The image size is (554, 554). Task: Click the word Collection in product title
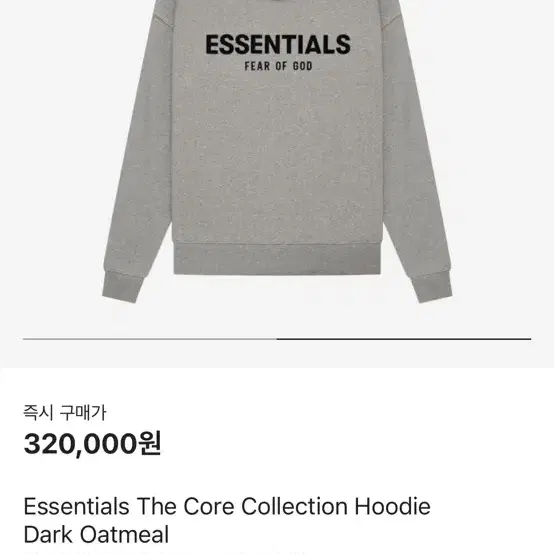coord(295,506)
